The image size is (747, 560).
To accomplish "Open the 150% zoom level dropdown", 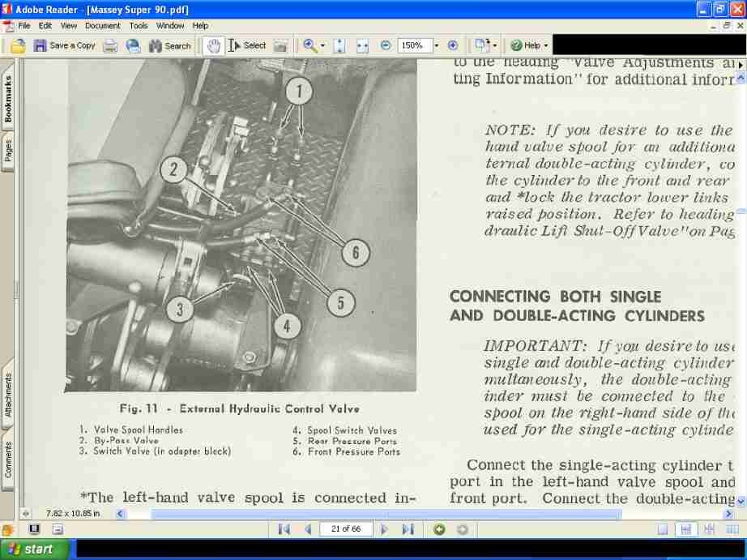I will [x=435, y=45].
